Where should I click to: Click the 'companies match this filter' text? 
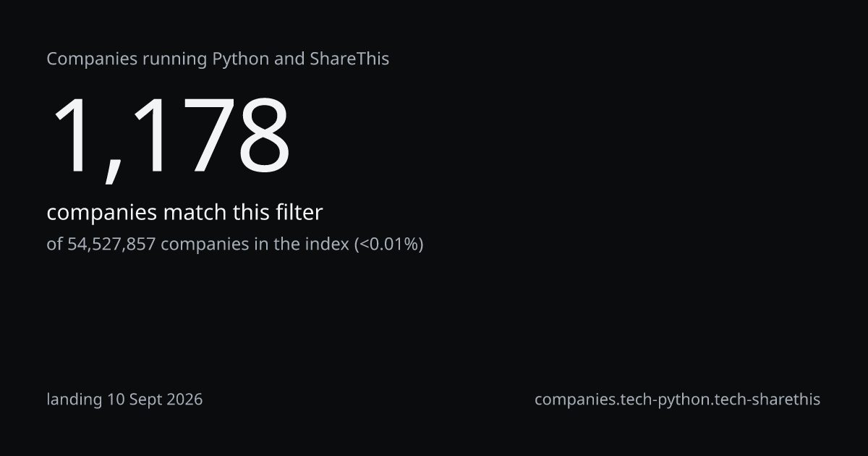coord(184,213)
